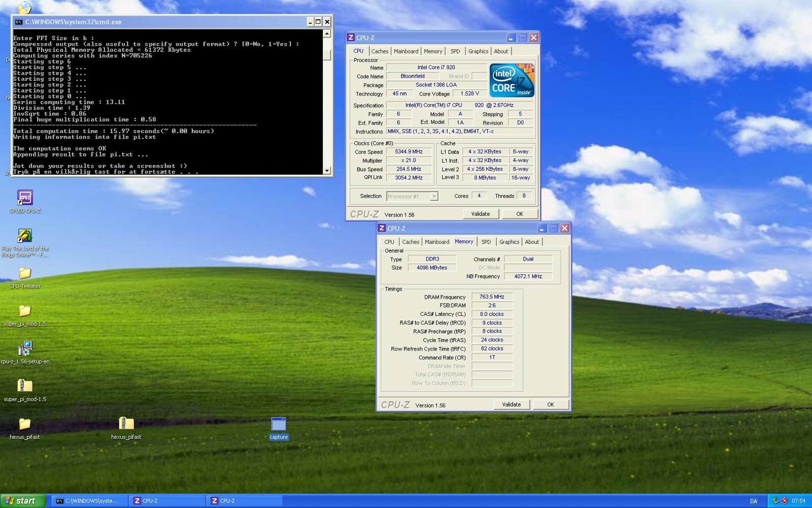Switch to first CPU-Z taskbar button
The image size is (812, 508).
tap(166, 501)
